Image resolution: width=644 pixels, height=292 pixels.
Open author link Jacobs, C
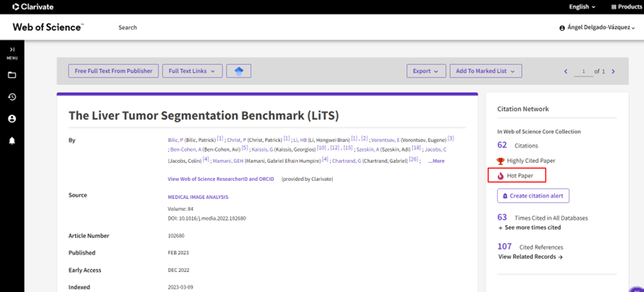436,150
